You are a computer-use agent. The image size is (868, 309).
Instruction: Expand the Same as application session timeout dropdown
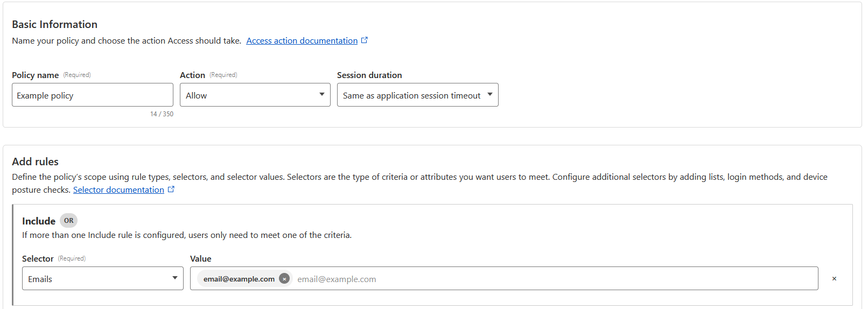[412, 95]
